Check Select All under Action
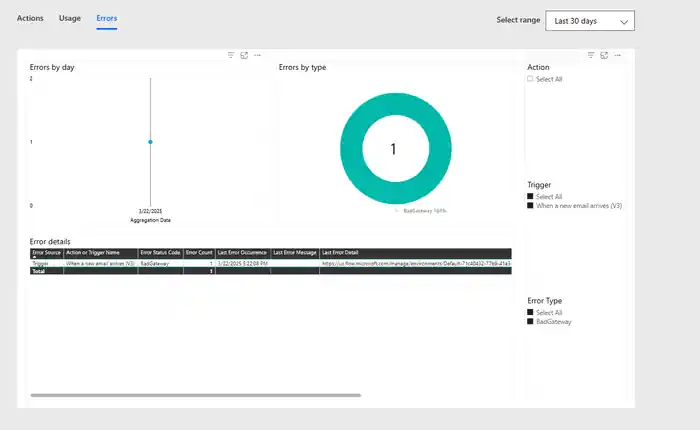700x430 pixels. [x=530, y=79]
